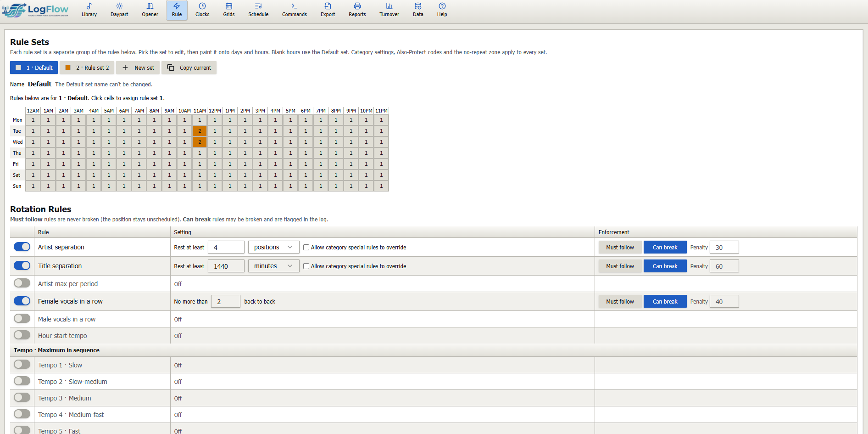Open the Opener section

coord(150,10)
